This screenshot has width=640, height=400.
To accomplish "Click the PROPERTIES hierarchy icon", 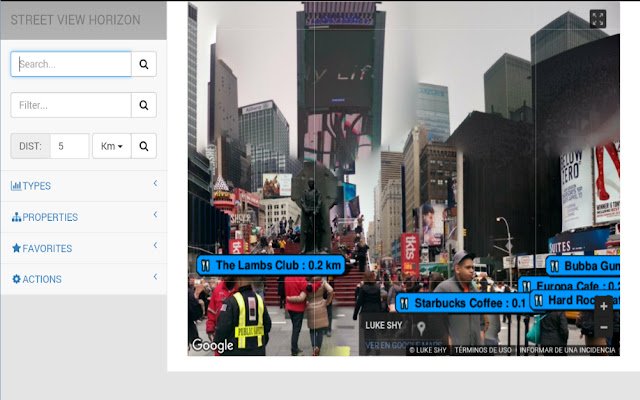I will pos(16,217).
